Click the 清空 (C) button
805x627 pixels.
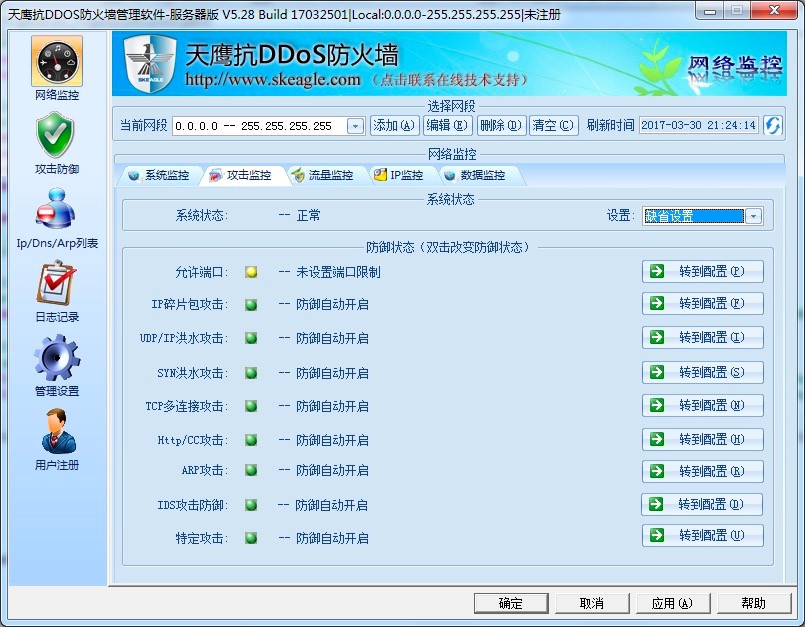pyautogui.click(x=553, y=125)
